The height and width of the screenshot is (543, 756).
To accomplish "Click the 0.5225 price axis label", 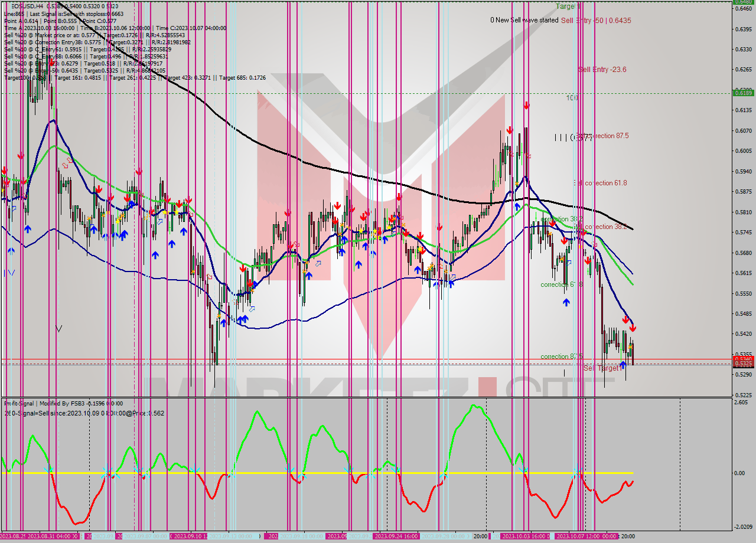I will [x=744, y=395].
